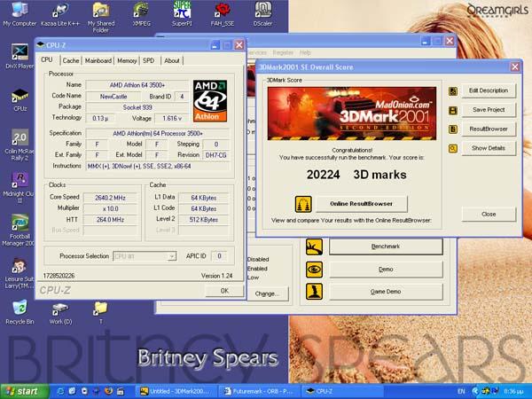Click the Show Details button
Viewport: 532px width, 399px height.
click(x=489, y=148)
